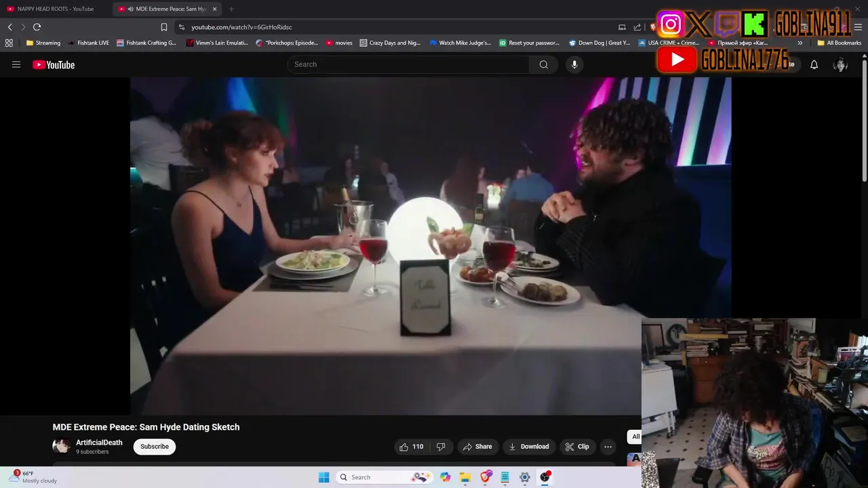The width and height of the screenshot is (868, 488).
Task: Open more actions three-dot menu
Action: [608, 447]
